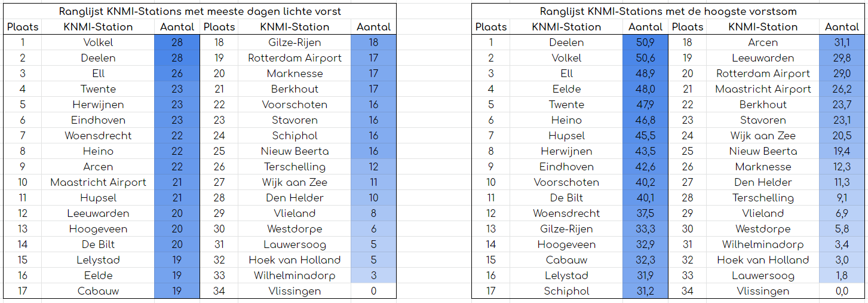Click the Aantal cell showing 3
Viewport: 868px width, 303px height.
pos(373,276)
